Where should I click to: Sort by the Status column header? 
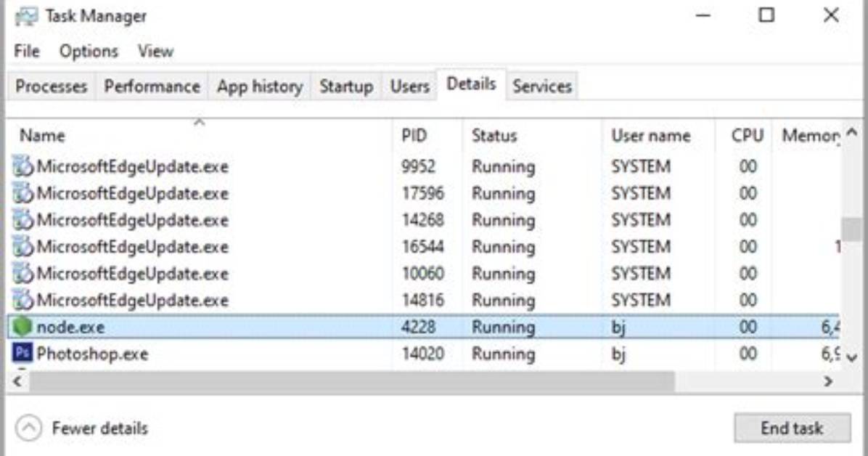point(532,136)
